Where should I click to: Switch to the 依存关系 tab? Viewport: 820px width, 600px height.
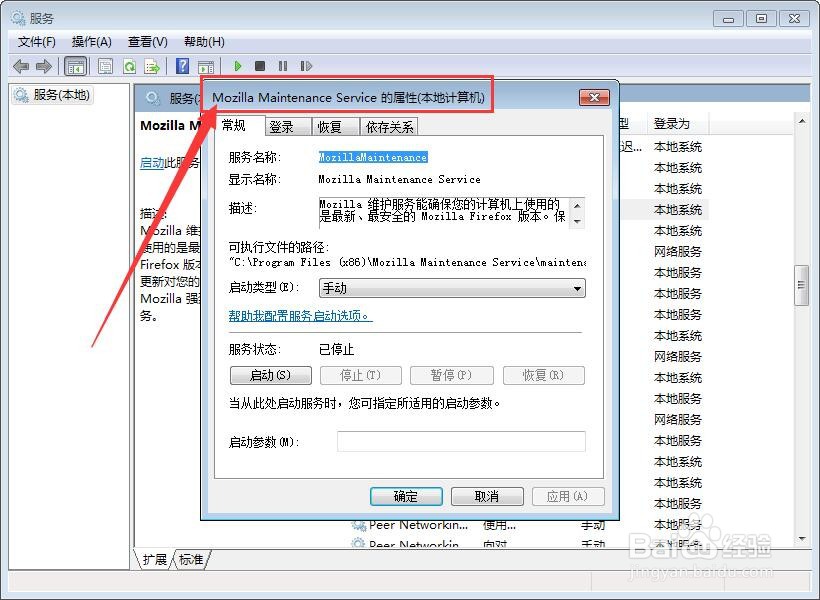coord(390,127)
